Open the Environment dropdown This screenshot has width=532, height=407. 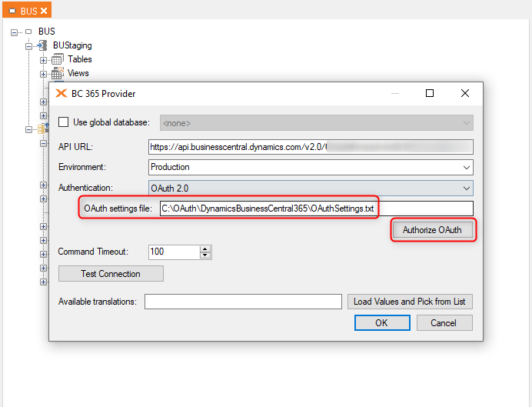click(x=311, y=168)
